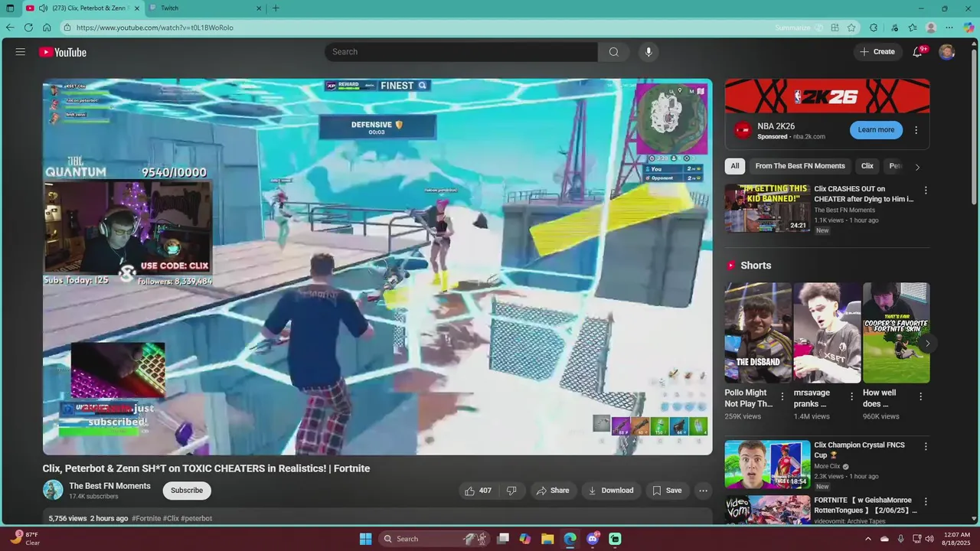This screenshot has width=980, height=551.
Task: Open the Copilot sidebar icon
Action: coord(969,28)
